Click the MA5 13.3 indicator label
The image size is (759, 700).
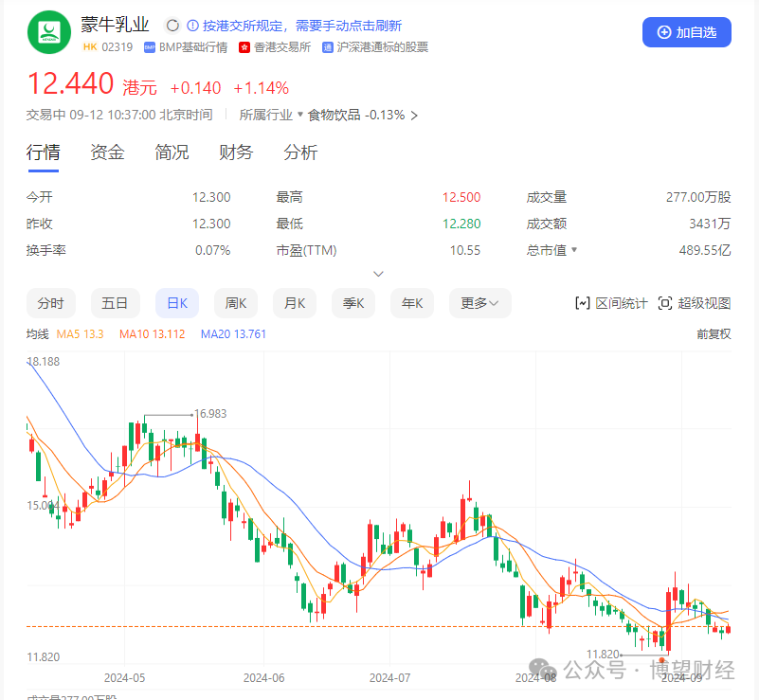click(x=80, y=334)
